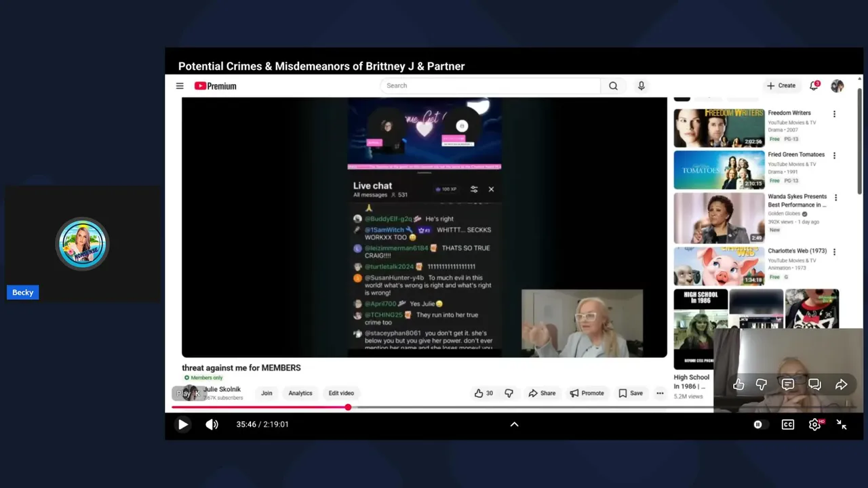Image resolution: width=868 pixels, height=488 pixels.
Task: Open the Charlotte's Web thumbnail
Action: 719,266
